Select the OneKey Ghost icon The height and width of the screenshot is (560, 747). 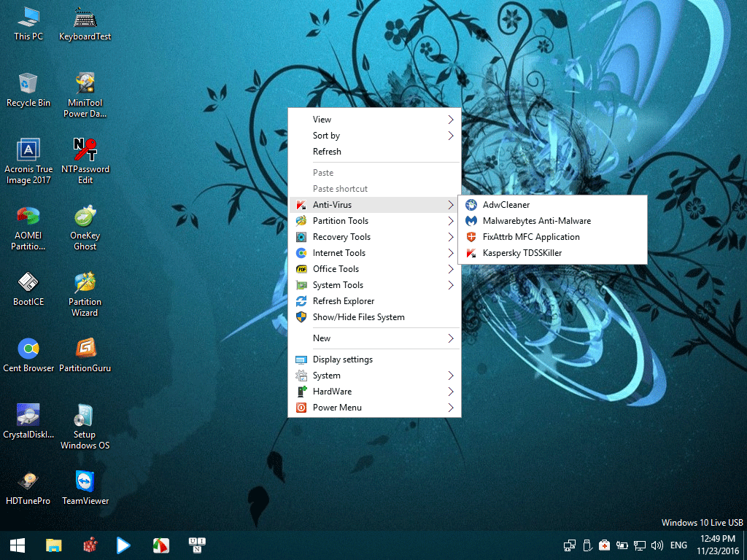[x=85, y=227]
